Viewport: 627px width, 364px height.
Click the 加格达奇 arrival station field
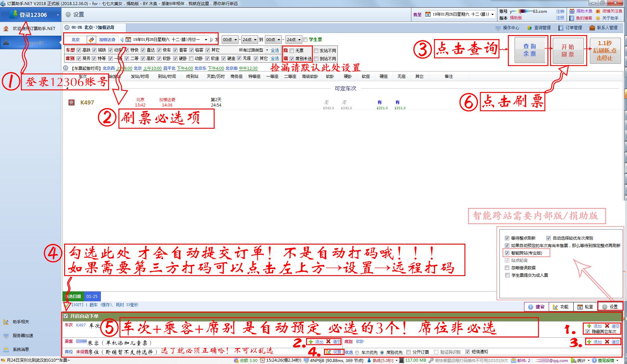tap(107, 40)
